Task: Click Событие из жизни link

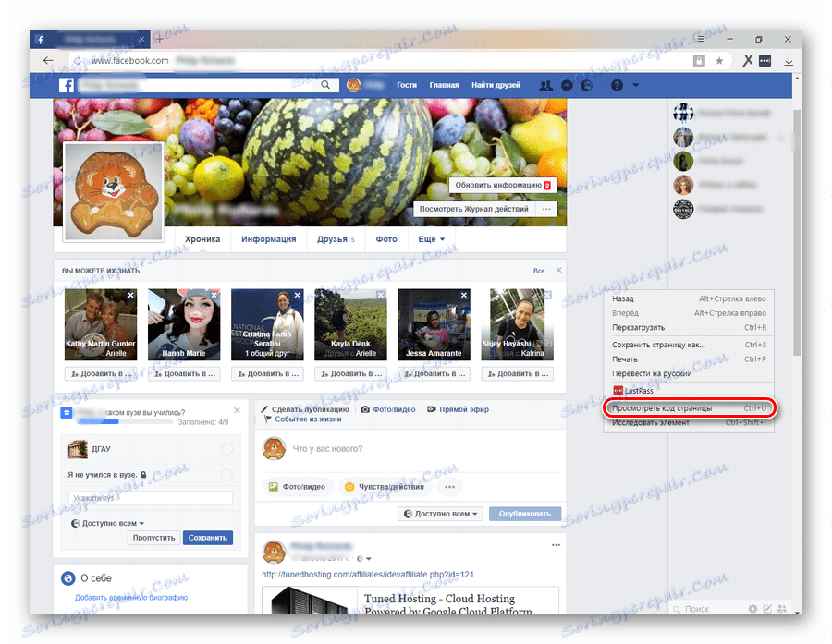Action: [x=302, y=419]
